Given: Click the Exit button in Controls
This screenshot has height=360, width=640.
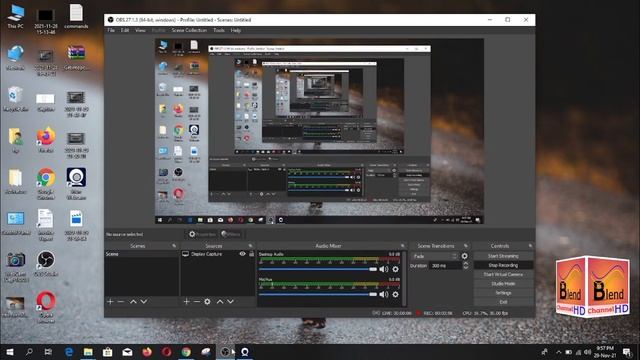Looking at the screenshot, I should [503, 302].
